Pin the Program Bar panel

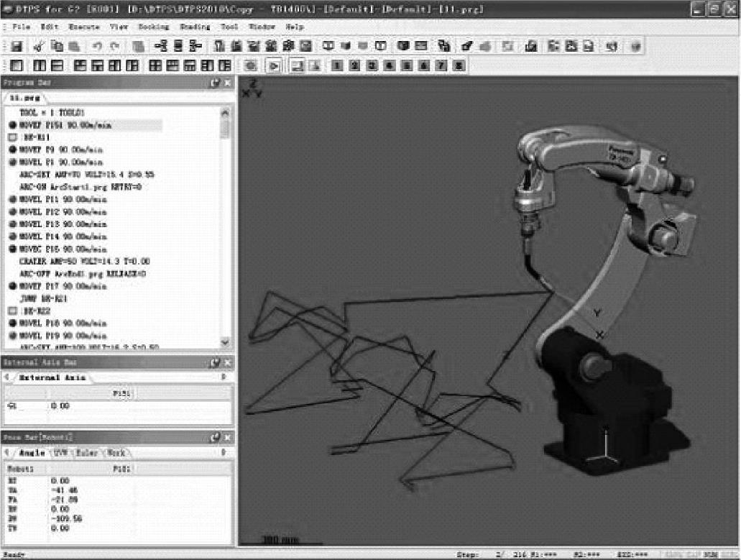tap(215, 83)
